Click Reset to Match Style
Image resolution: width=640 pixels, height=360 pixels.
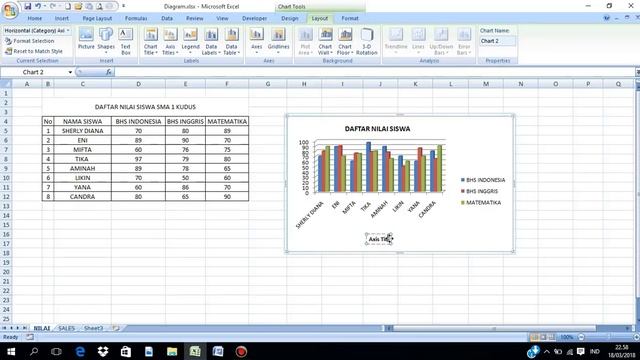pyautogui.click(x=33, y=51)
